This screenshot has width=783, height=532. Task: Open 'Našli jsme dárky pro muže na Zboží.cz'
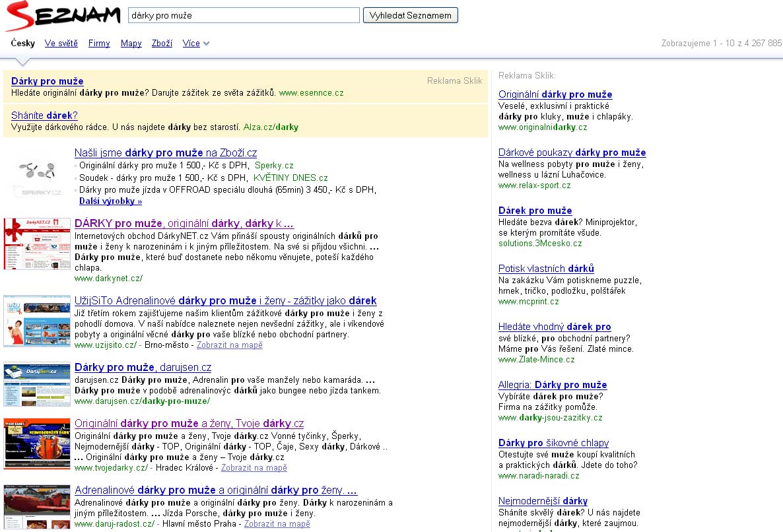(165, 152)
